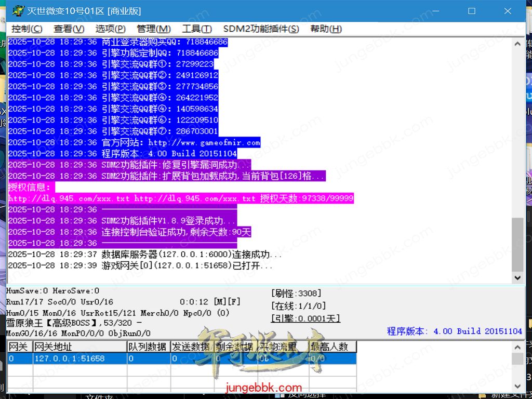Screen dimensions: 532x399
Task: Click the gateway table scrollbar down arrow
Action: (x=517, y=386)
